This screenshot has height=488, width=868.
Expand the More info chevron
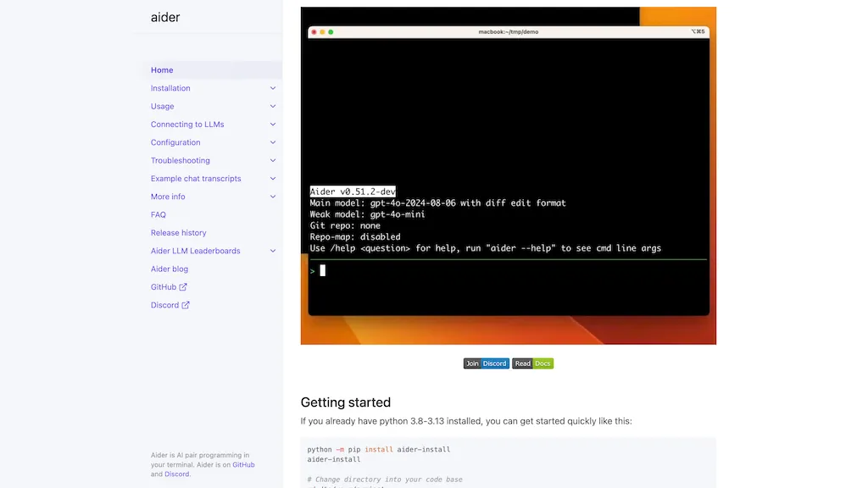(x=272, y=197)
